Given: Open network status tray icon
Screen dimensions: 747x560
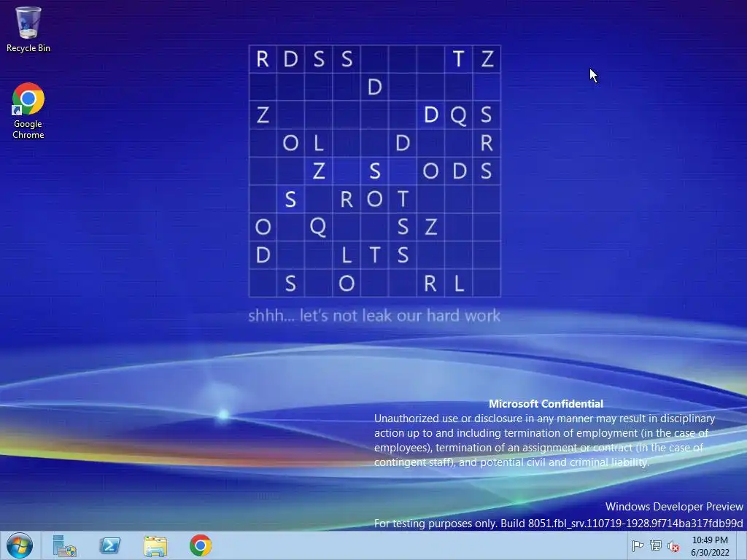Looking at the screenshot, I should (656, 546).
